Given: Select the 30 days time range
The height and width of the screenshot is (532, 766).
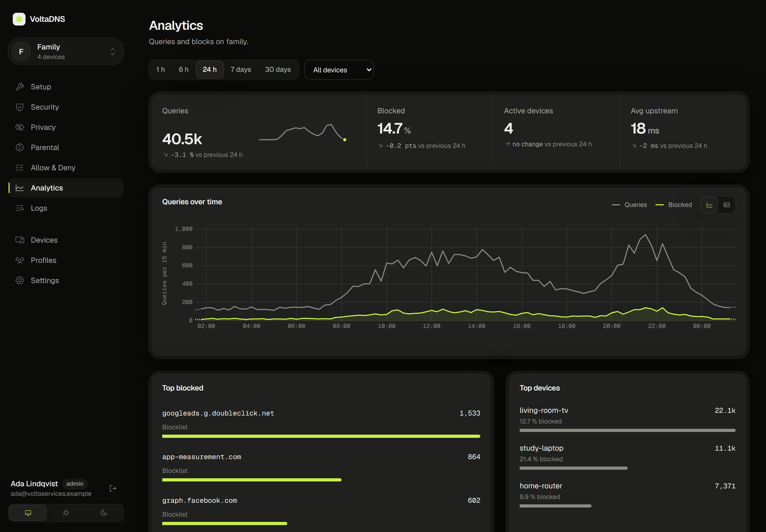Looking at the screenshot, I should coord(278,69).
